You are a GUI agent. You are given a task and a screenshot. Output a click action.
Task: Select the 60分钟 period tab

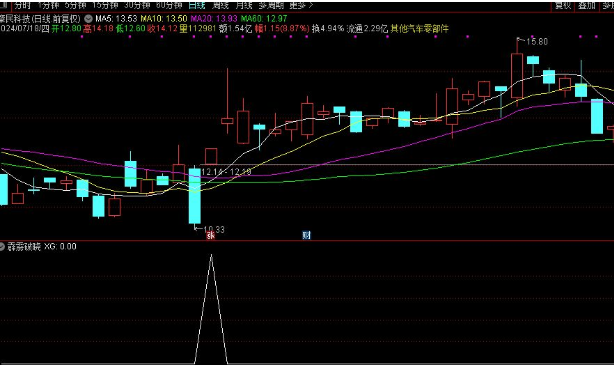169,5
